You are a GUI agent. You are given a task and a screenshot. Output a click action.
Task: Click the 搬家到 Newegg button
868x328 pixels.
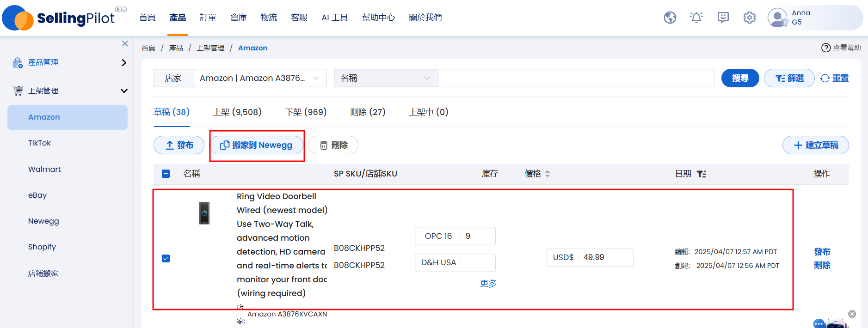coord(257,145)
